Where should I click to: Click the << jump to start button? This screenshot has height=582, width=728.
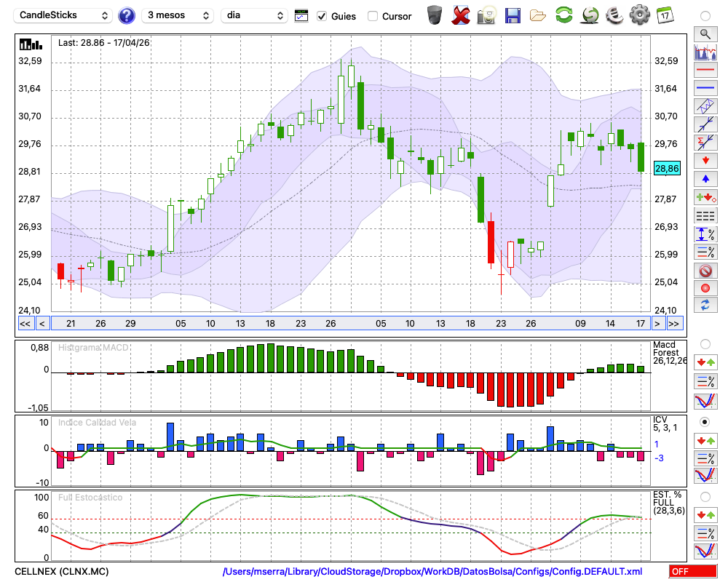25,324
